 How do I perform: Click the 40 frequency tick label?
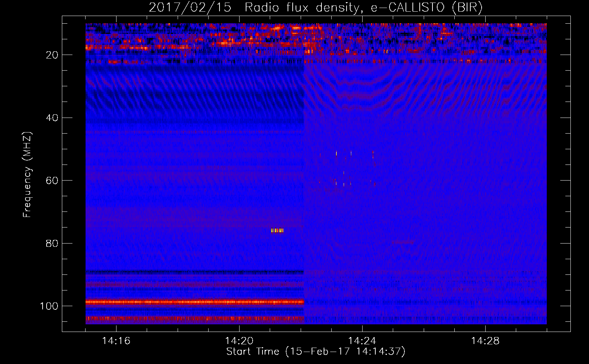click(52, 118)
